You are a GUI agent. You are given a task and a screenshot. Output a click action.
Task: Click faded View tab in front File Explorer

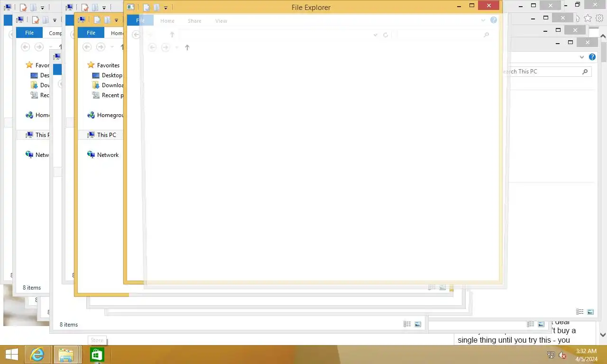pos(221,21)
